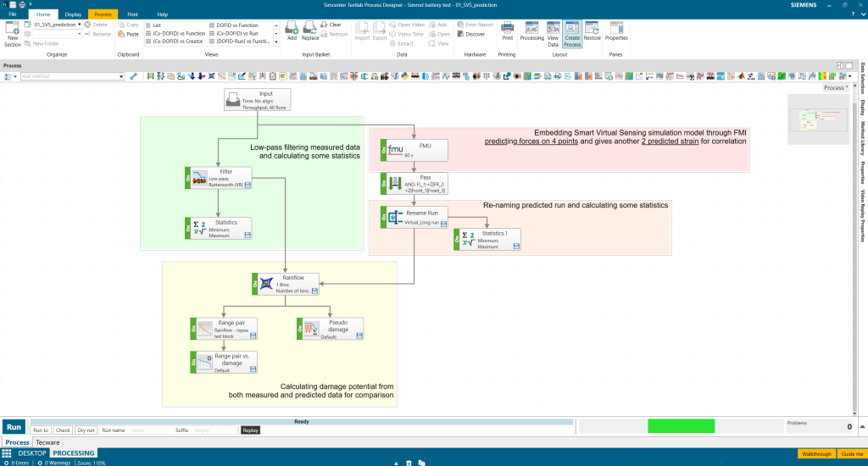
Task: Expand the Problems panel arrow
Action: pyautogui.click(x=862, y=427)
